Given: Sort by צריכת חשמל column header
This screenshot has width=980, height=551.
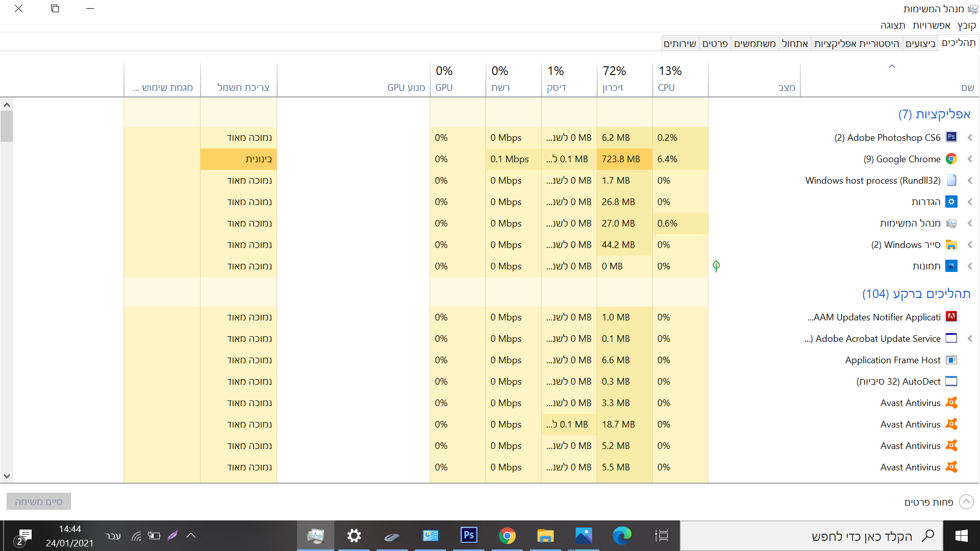Looking at the screenshot, I should click(239, 79).
